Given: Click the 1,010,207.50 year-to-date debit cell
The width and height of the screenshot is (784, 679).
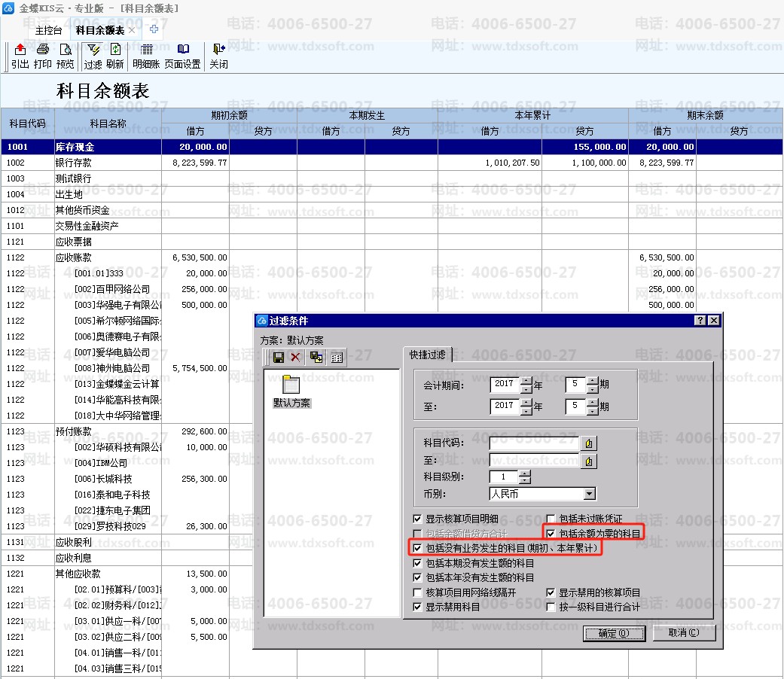Looking at the screenshot, I should [490, 163].
